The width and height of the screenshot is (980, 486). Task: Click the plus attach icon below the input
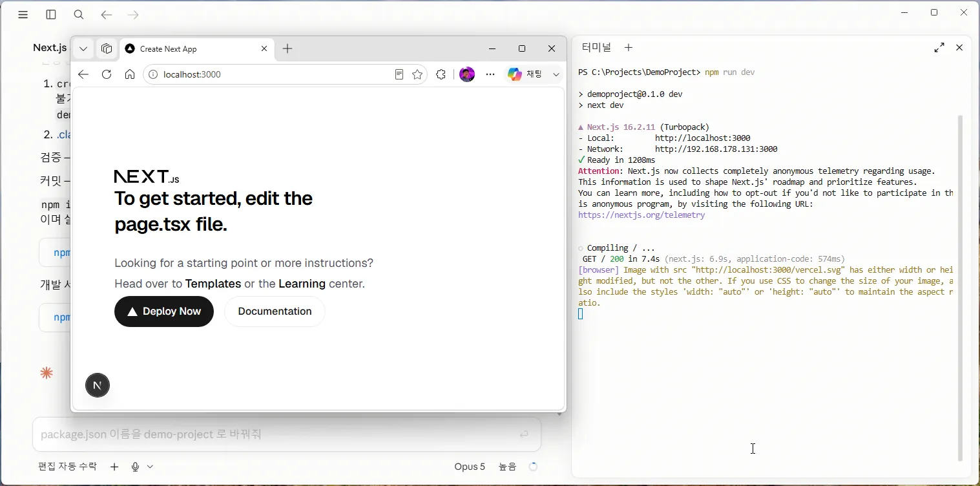[114, 467]
